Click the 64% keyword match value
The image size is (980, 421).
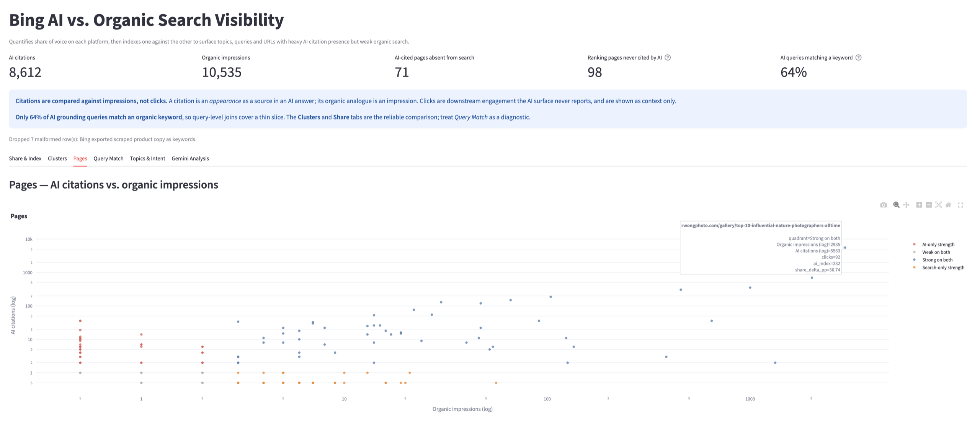pos(794,72)
